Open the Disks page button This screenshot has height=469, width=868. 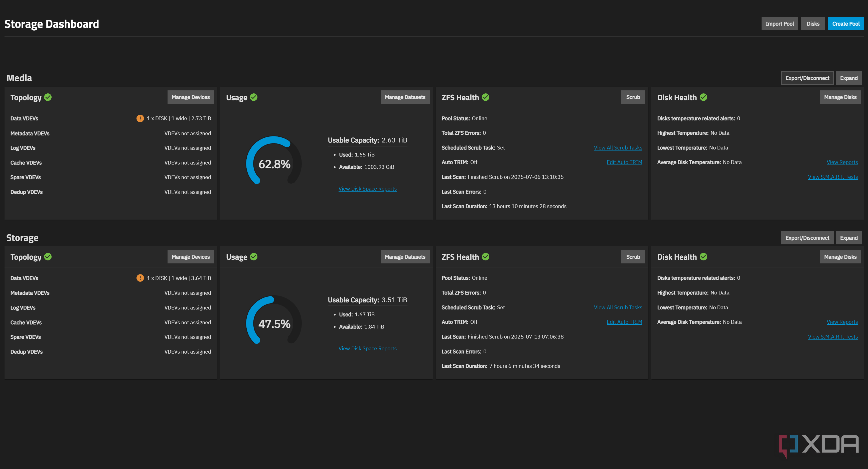[x=813, y=24]
